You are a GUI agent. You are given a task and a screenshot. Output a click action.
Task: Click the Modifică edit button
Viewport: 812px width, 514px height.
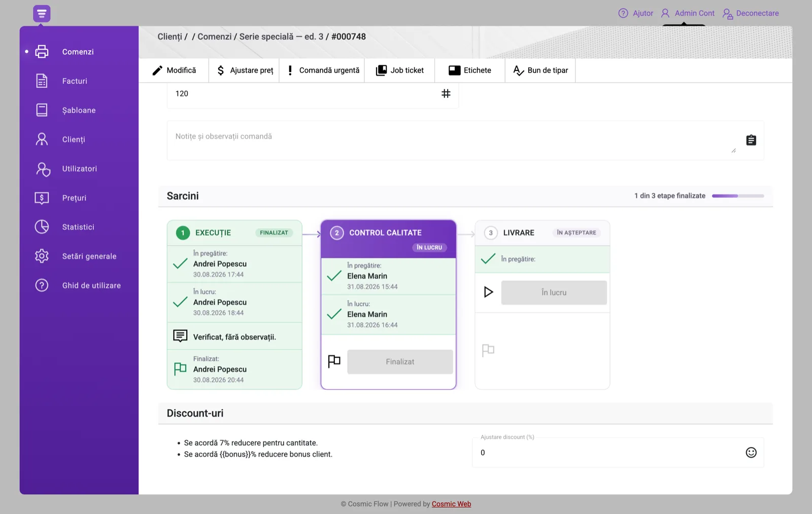tap(174, 71)
